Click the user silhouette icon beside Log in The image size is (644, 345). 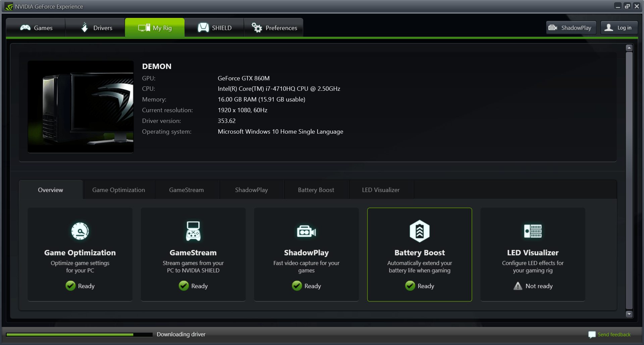pyautogui.click(x=609, y=27)
